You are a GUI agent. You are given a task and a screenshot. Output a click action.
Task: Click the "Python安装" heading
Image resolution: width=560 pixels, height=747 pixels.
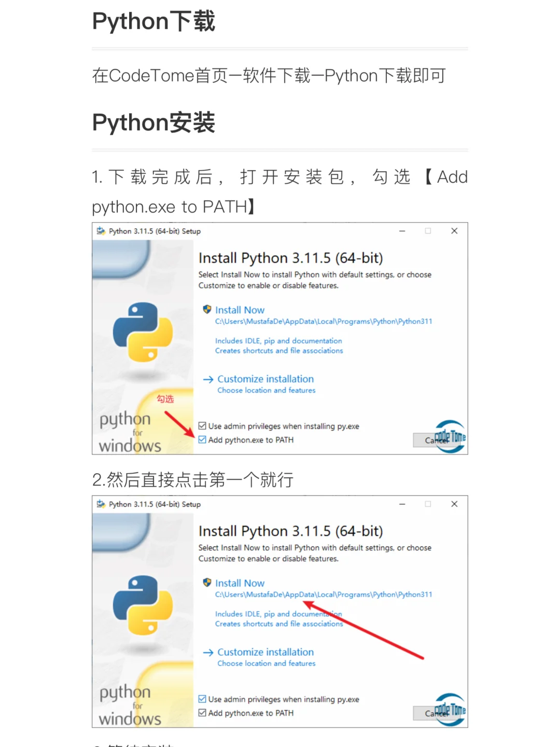(153, 123)
